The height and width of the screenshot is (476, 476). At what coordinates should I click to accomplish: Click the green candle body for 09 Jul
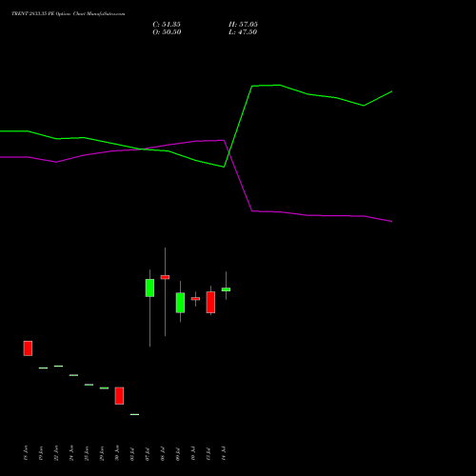pos(180,303)
